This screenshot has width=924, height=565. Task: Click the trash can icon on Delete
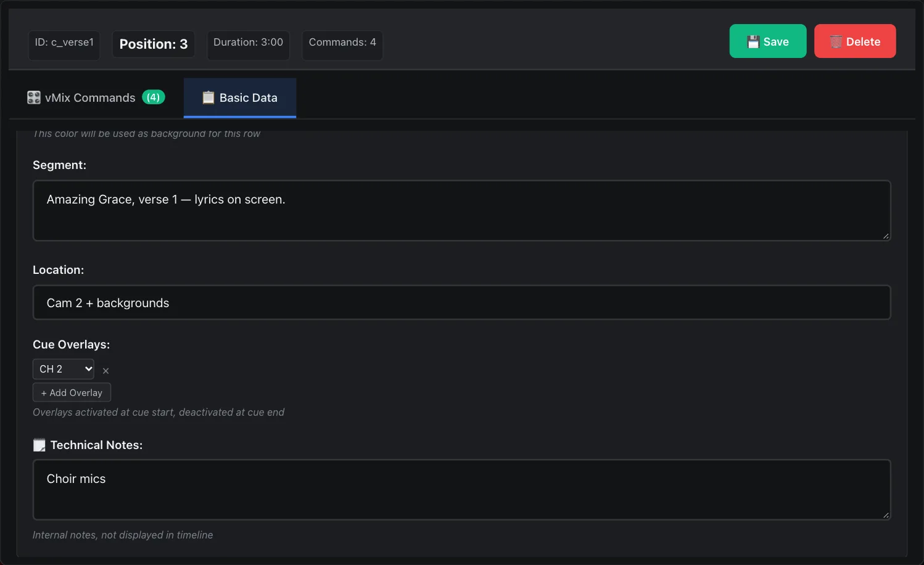click(x=836, y=42)
